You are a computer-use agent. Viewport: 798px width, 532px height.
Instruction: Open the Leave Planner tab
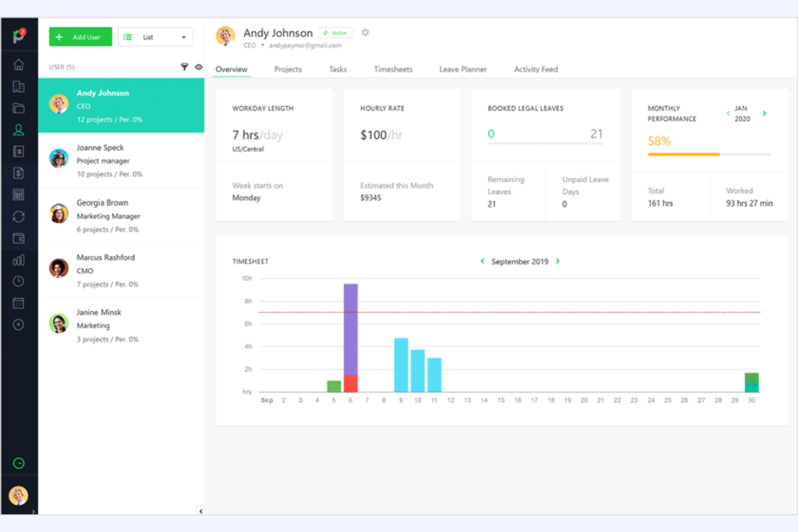[x=463, y=69]
